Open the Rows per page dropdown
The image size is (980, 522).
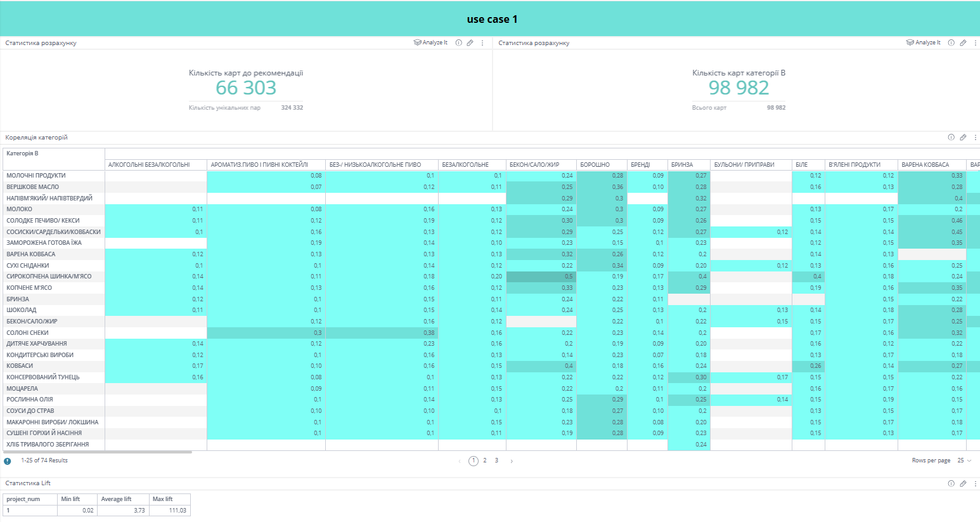pyautogui.click(x=964, y=460)
